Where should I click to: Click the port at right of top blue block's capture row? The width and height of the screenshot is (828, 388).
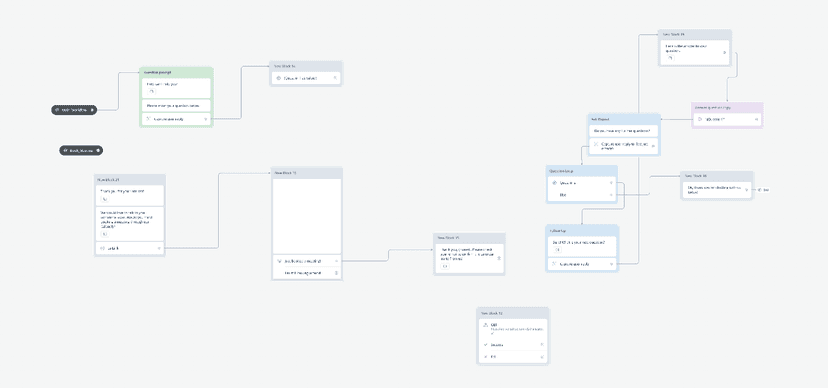653,146
